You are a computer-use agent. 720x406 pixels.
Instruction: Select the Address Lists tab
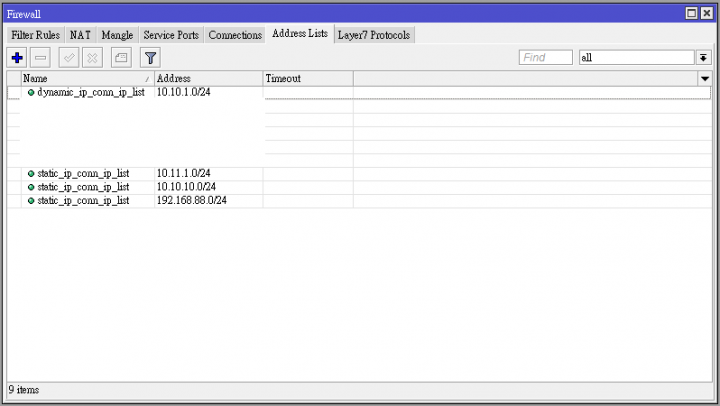coord(300,34)
